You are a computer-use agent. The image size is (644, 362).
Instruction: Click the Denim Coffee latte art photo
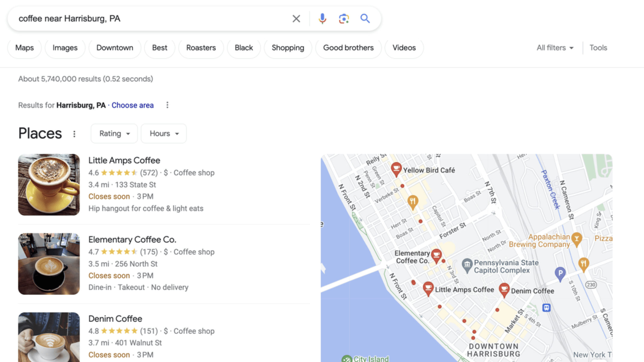coord(49,337)
